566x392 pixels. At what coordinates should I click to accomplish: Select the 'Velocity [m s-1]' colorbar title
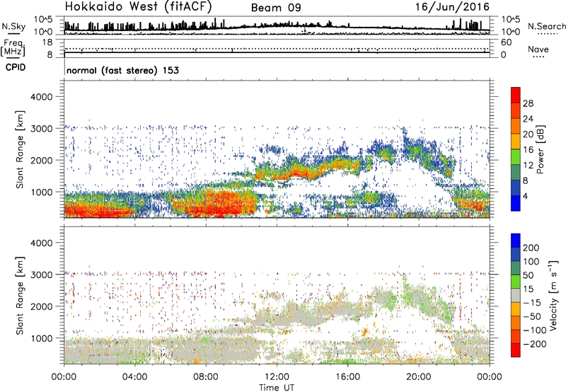[x=553, y=295]
